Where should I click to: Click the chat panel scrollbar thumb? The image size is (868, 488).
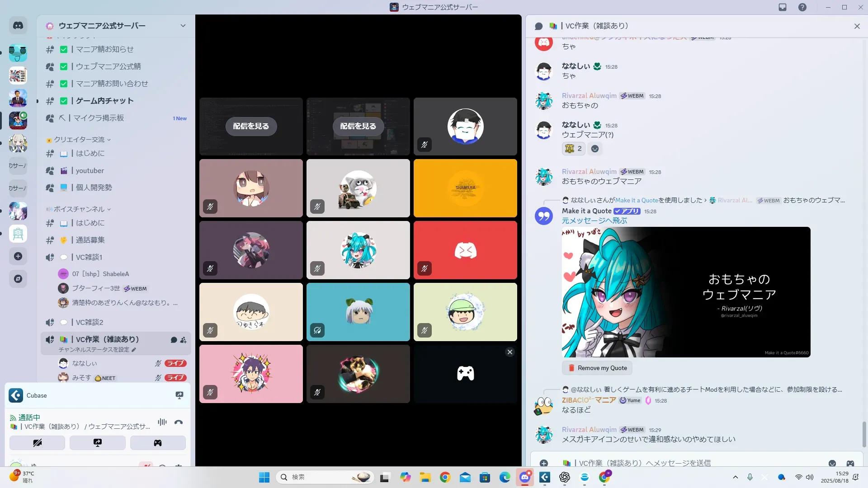coord(864,434)
